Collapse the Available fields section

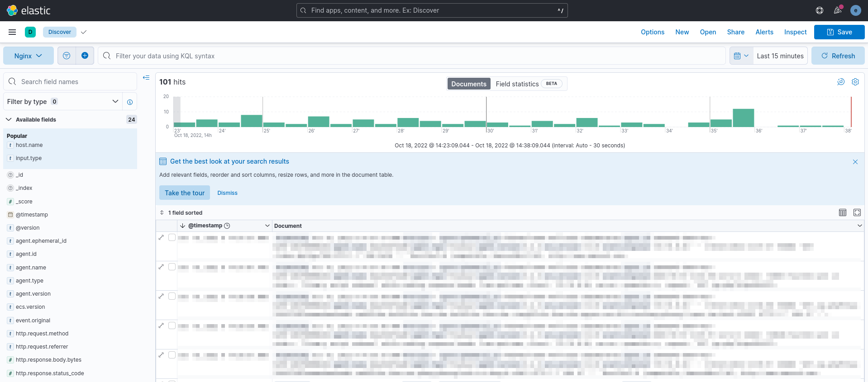click(x=9, y=119)
